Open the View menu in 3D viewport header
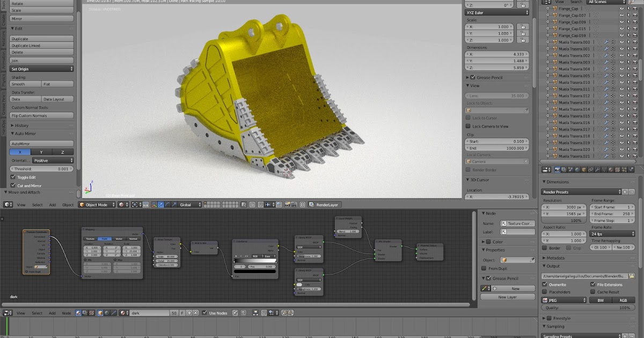Viewport: 644px width, 338px height. (x=21, y=204)
